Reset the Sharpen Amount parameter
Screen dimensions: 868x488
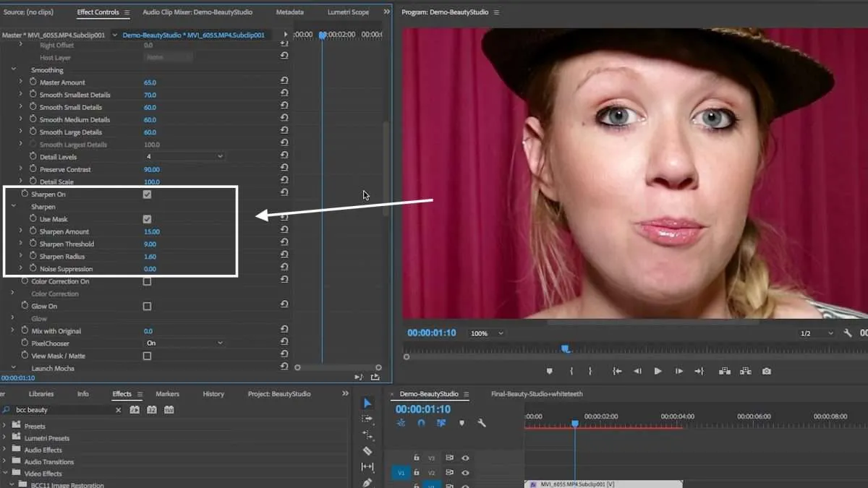point(284,231)
